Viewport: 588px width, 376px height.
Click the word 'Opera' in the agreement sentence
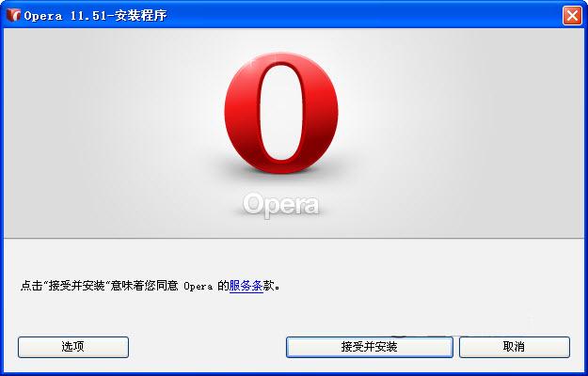click(x=198, y=287)
